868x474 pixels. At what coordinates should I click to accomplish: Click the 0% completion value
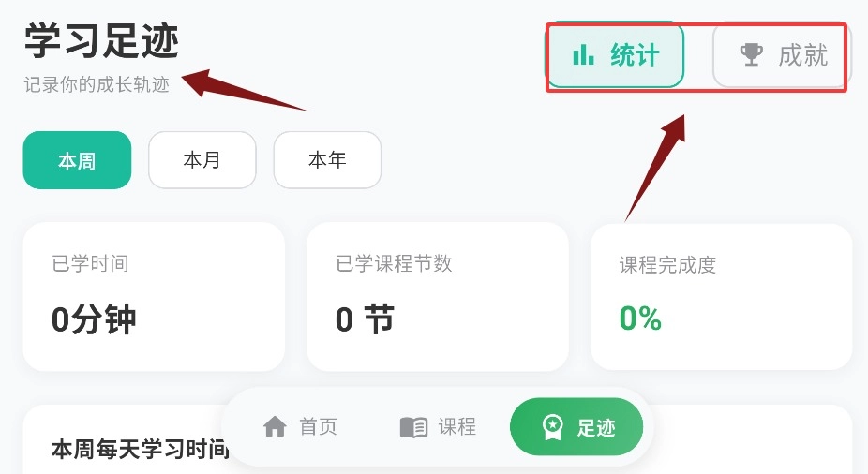(640, 318)
